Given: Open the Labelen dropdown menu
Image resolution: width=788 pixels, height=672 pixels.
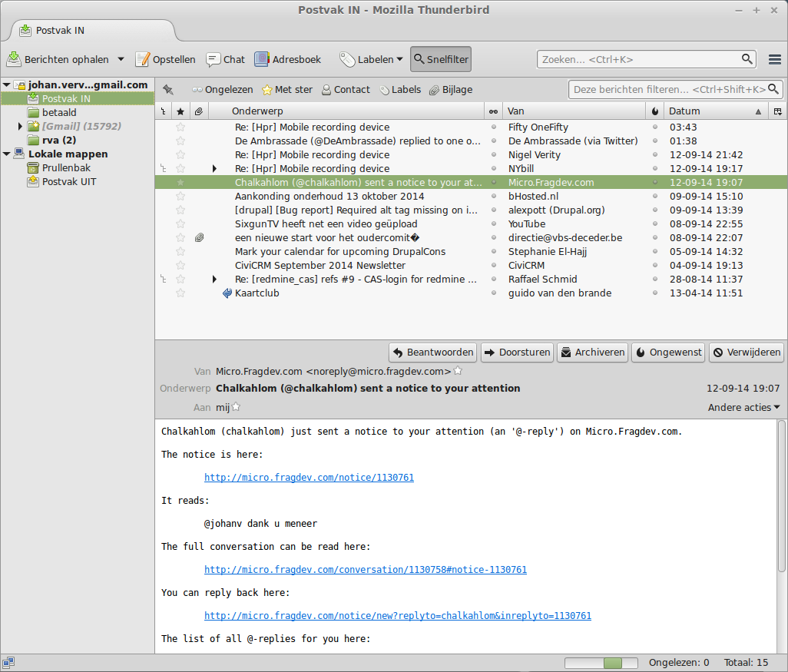Looking at the screenshot, I should pos(372,59).
